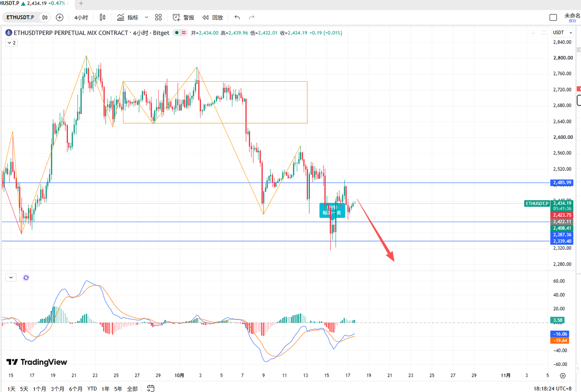
Task: Select the 1个月 date range
Action: coord(40,389)
